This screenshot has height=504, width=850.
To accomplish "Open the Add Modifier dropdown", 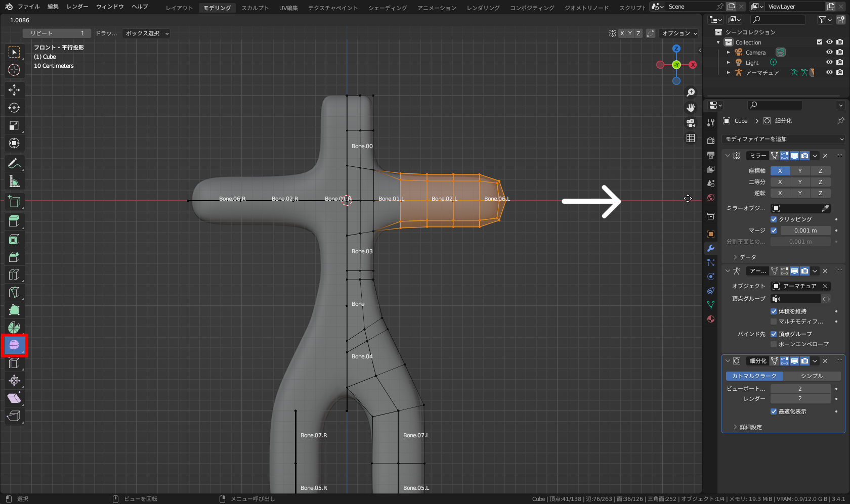I will click(x=783, y=139).
